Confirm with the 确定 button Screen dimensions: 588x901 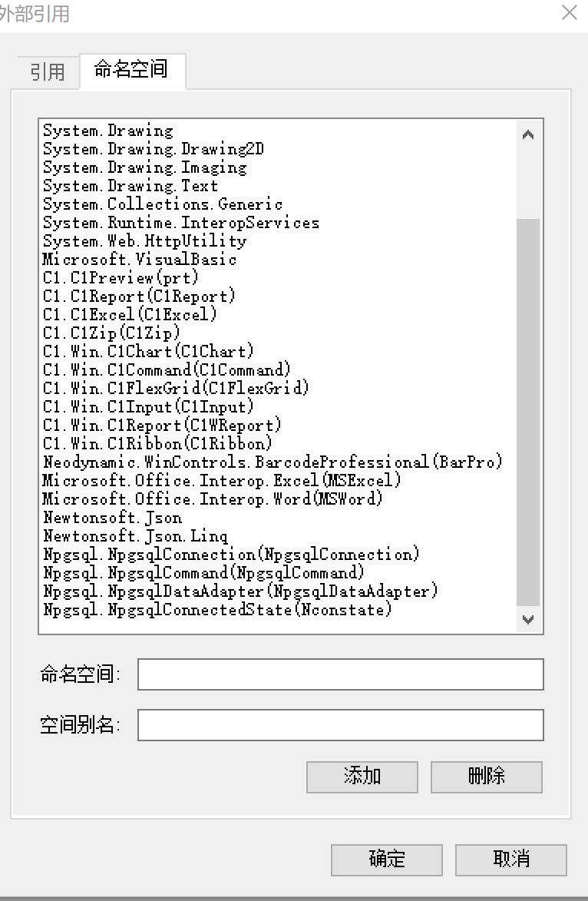[386, 860]
